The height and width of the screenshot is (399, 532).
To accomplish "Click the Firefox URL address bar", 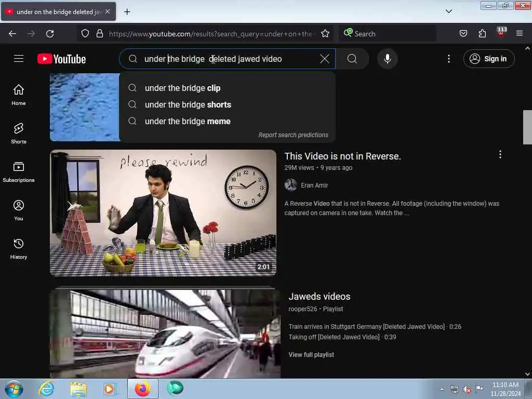I will [210, 34].
